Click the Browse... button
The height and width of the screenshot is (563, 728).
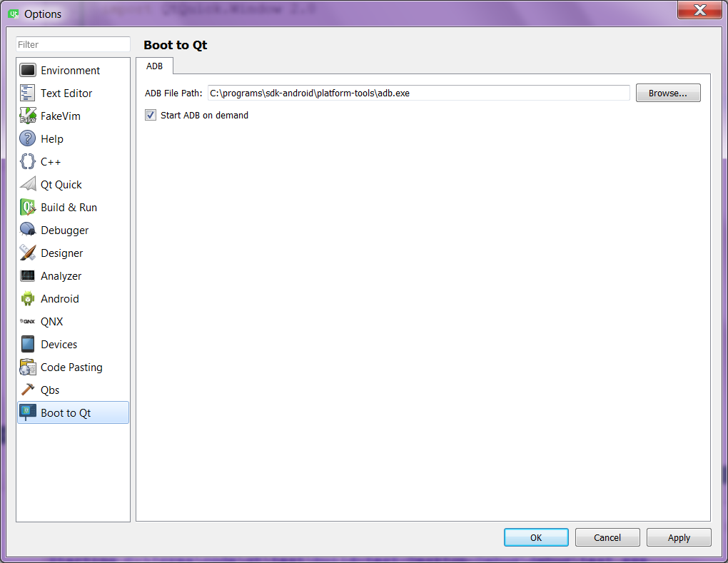tap(667, 93)
